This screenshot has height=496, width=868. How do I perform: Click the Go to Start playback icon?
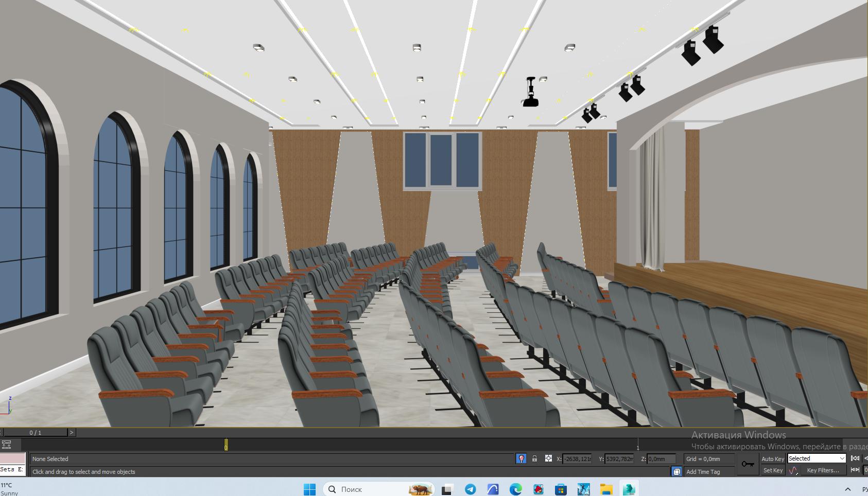pyautogui.click(x=855, y=458)
